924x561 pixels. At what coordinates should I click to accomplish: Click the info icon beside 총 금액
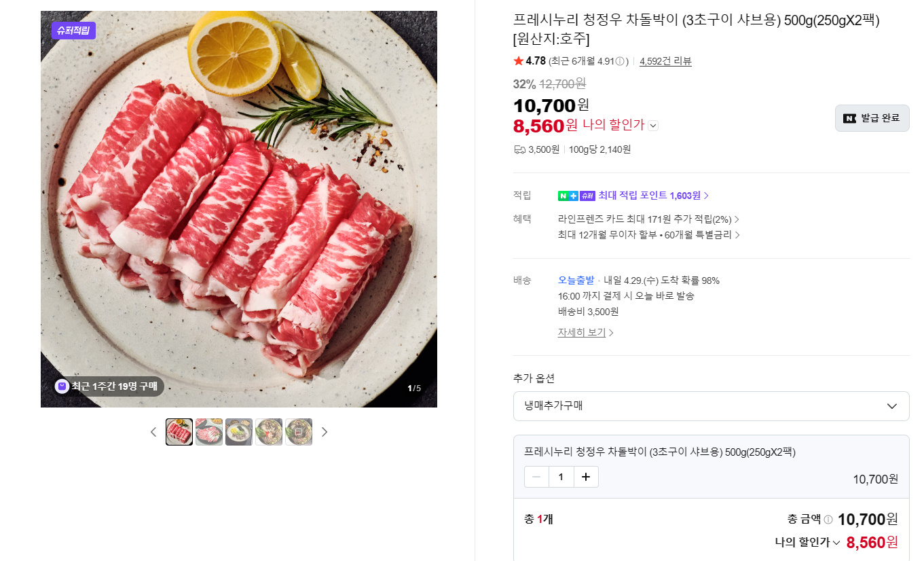(x=828, y=520)
